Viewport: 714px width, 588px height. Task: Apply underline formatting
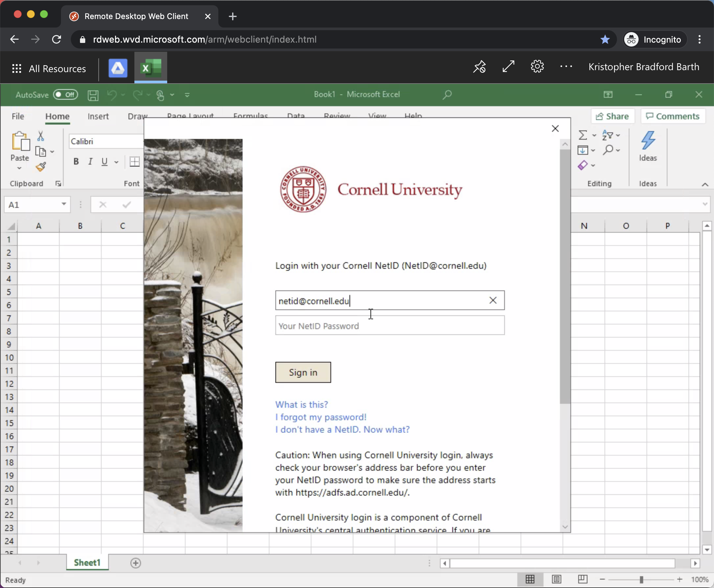click(x=105, y=162)
